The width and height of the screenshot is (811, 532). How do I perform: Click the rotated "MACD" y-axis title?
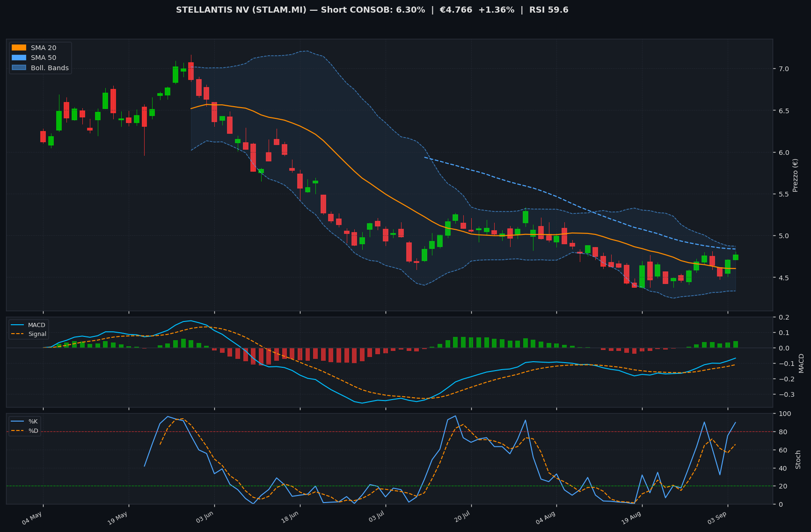801,363
